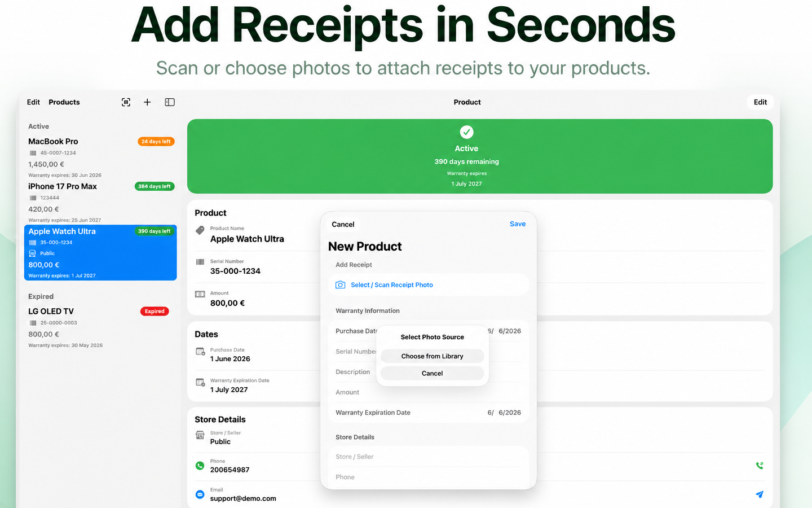Open Warranty Expiration Date picker 6/6/2026
Screen dimensions: 812x508
click(x=504, y=413)
